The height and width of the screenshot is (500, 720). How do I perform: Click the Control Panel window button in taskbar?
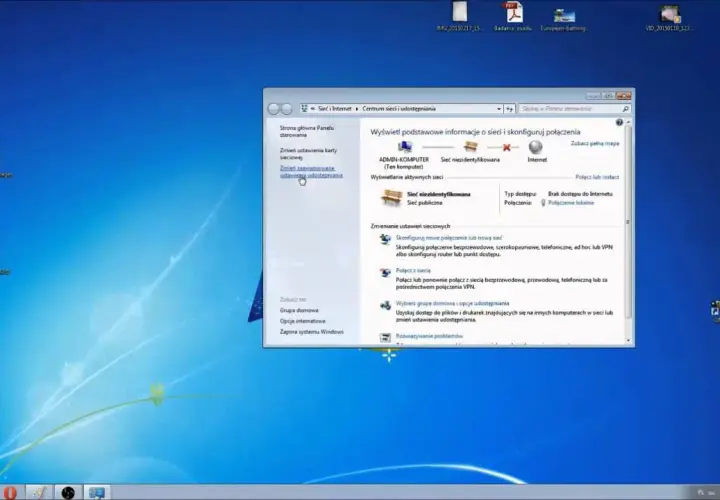[97, 493]
